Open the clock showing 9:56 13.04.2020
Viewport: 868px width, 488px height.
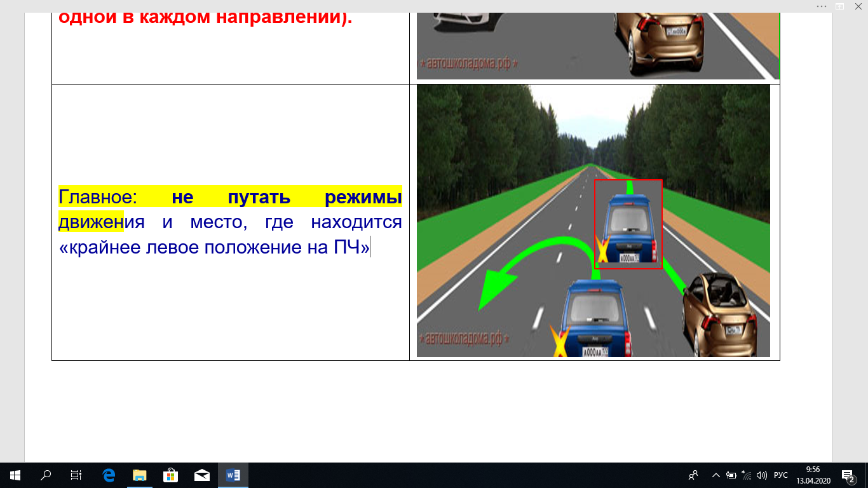point(813,475)
